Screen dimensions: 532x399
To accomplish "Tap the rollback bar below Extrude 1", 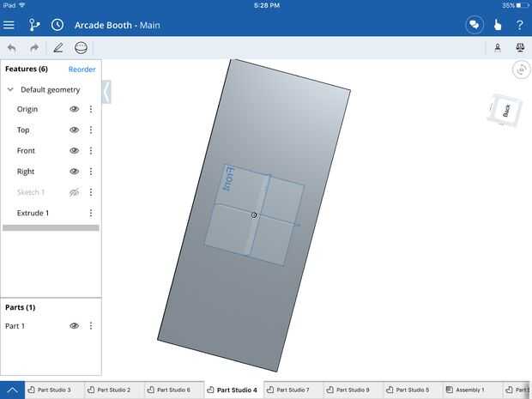I will [x=51, y=228].
